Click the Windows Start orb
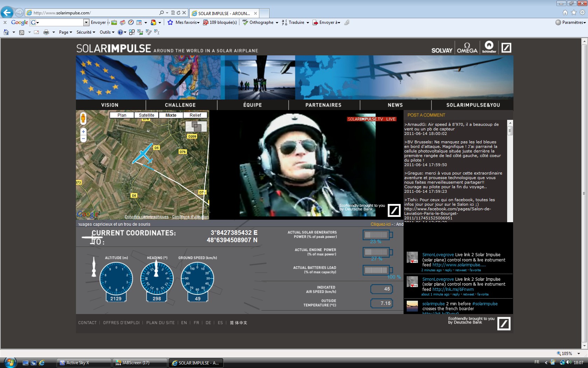Viewport: 588px width, 368px height. pos(10,362)
